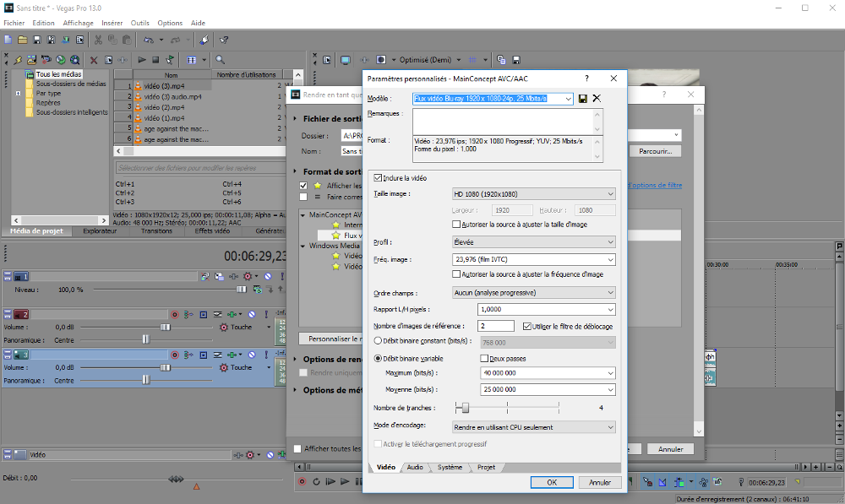Click Start Preview play icon in media panel
The image size is (845, 504).
tap(142, 60)
